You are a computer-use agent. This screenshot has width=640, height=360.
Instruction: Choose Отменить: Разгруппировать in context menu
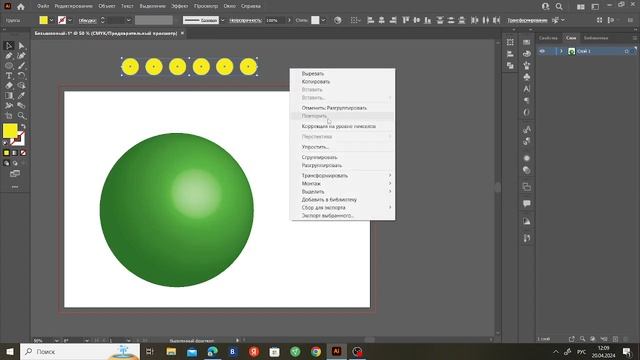pos(334,108)
